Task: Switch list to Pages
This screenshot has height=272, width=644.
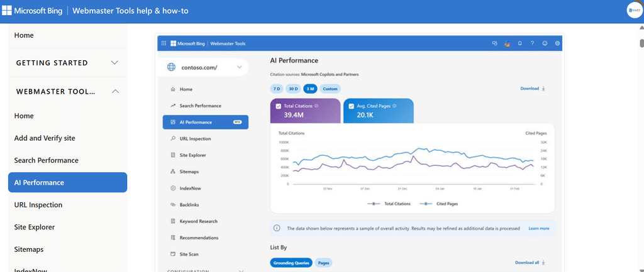Action: (324, 263)
